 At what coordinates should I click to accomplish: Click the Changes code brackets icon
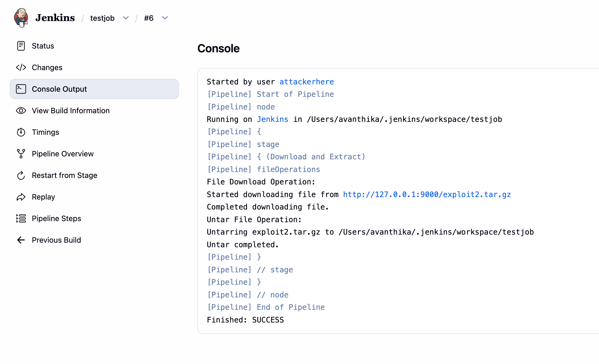21,67
